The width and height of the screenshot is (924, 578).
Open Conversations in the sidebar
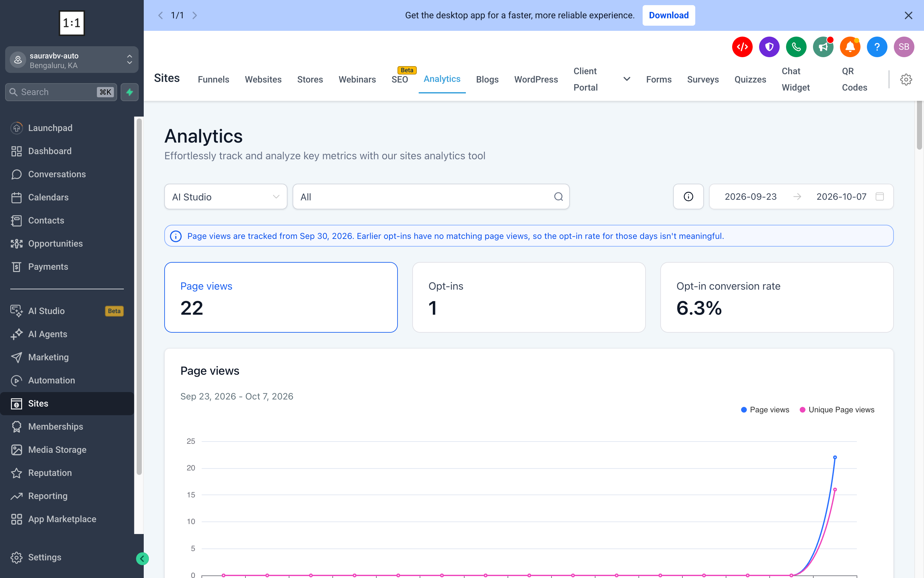67,174
